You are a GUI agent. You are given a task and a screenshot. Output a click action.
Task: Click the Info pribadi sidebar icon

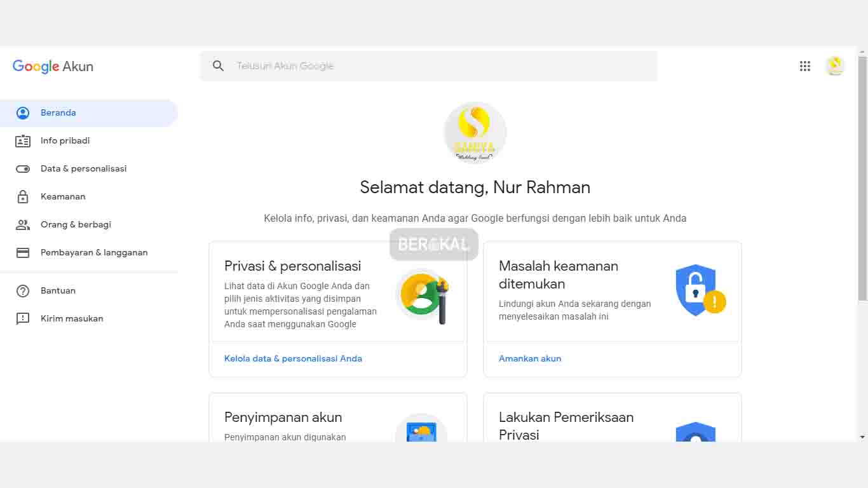point(23,140)
